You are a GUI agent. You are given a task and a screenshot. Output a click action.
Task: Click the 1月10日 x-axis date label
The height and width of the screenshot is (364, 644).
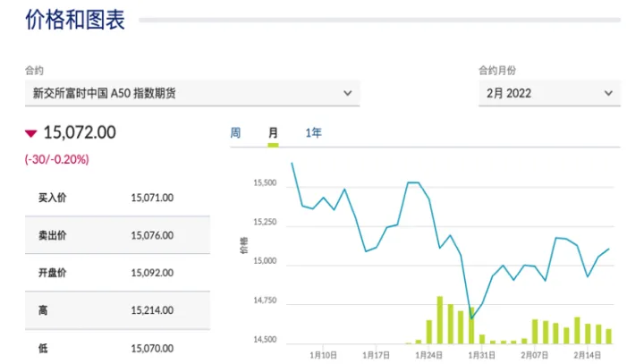coord(323,355)
